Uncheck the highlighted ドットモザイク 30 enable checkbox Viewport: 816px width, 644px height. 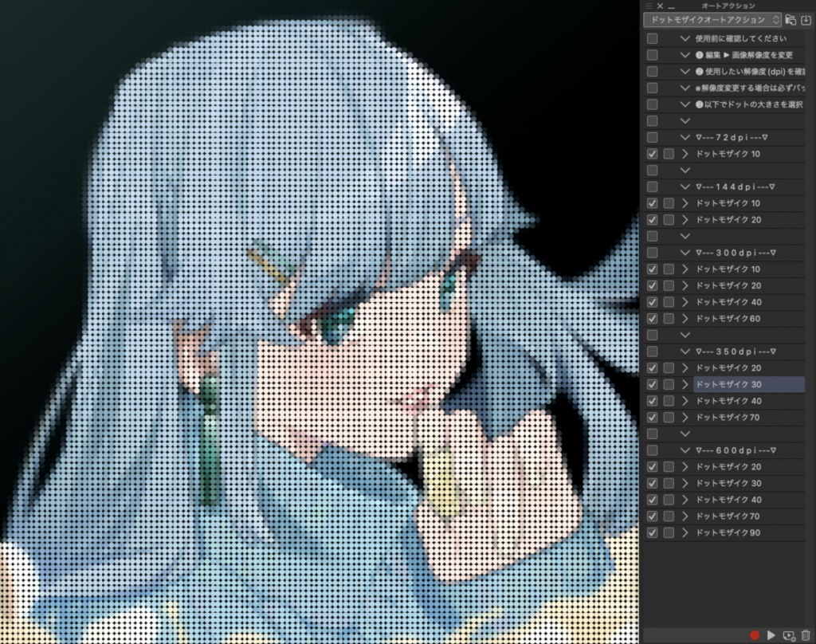tap(652, 384)
